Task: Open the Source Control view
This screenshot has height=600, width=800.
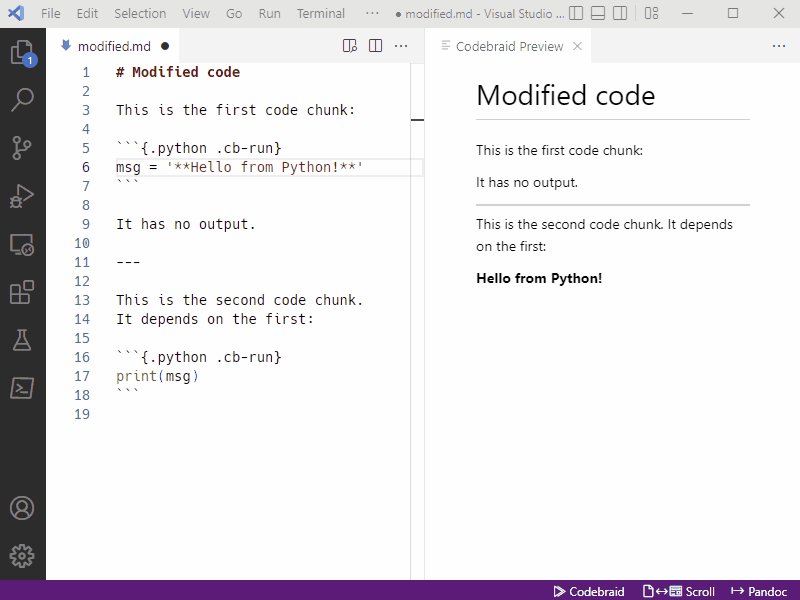Action: point(22,148)
